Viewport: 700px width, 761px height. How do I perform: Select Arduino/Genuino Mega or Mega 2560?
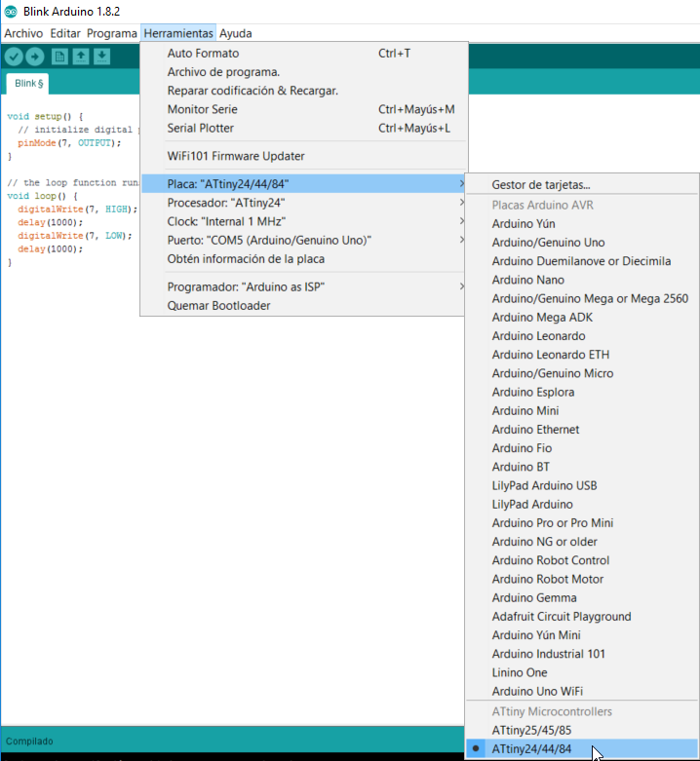tap(582, 298)
